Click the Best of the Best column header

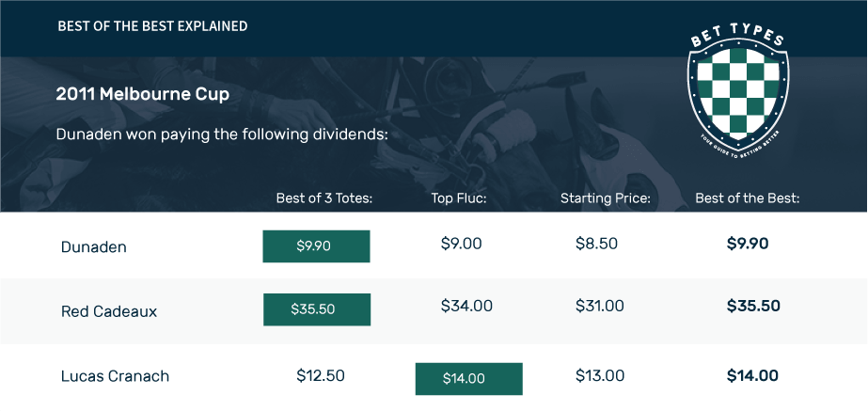(748, 198)
